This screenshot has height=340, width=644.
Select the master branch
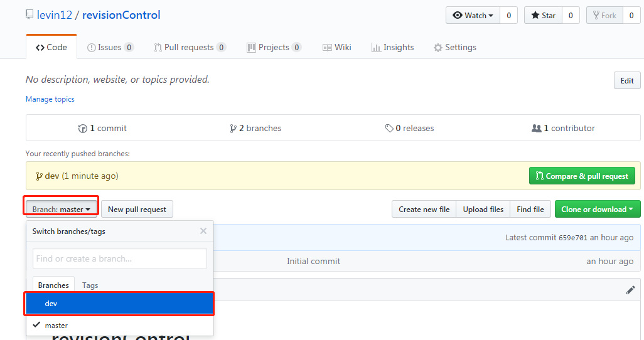(119, 325)
